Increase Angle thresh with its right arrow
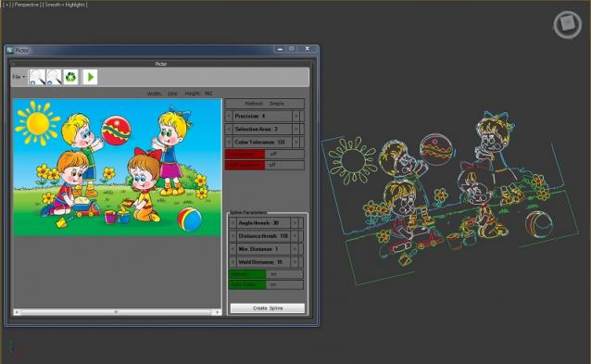This screenshot has width=591, height=364. pos(295,223)
